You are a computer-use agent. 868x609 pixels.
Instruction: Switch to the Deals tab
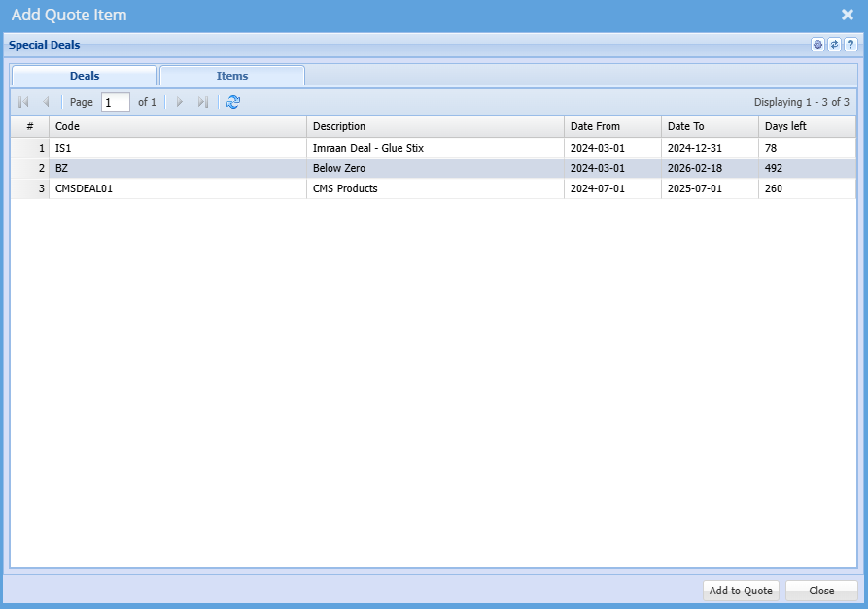(x=85, y=76)
